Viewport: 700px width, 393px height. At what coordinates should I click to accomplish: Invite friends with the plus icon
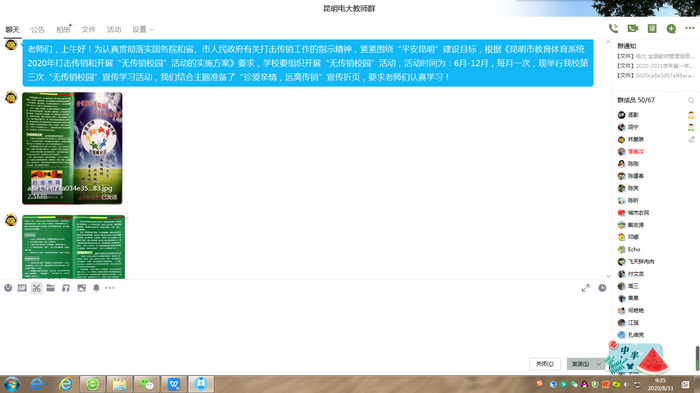coord(671,29)
